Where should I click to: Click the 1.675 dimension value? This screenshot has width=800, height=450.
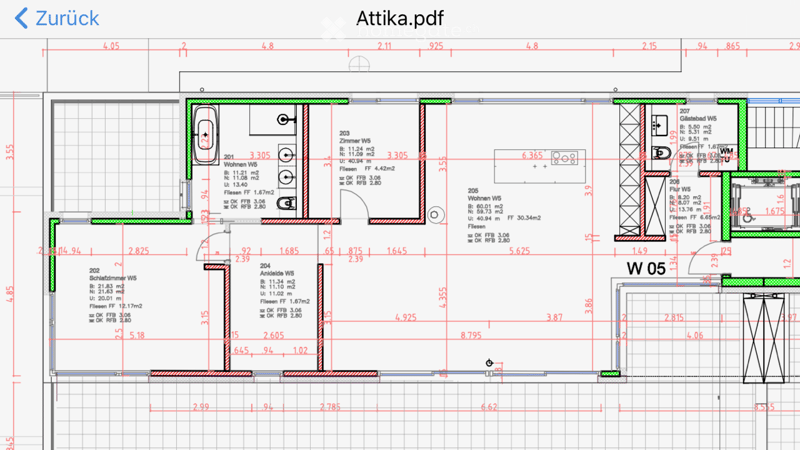coord(774,211)
